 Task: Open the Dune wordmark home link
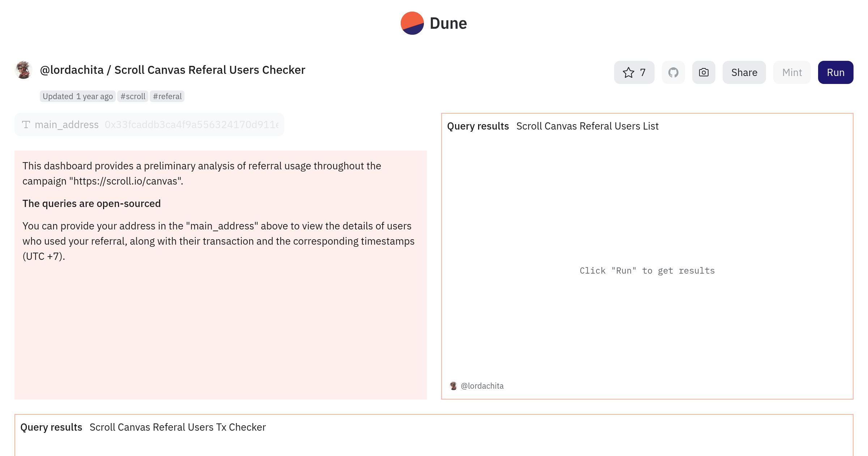(448, 24)
